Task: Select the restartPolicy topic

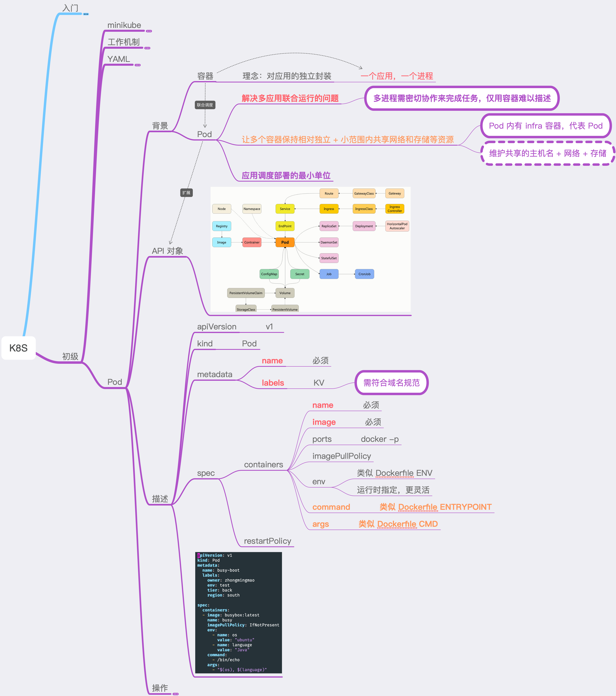Action: tap(268, 541)
